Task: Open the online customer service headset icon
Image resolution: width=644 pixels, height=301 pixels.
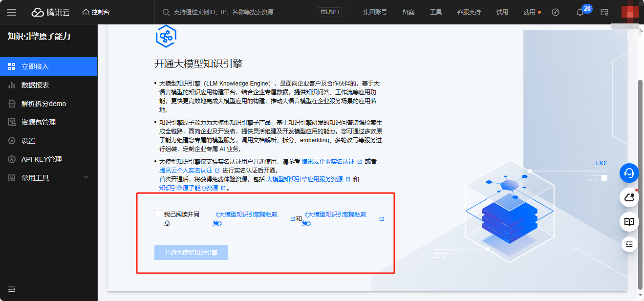Action: pos(629,173)
